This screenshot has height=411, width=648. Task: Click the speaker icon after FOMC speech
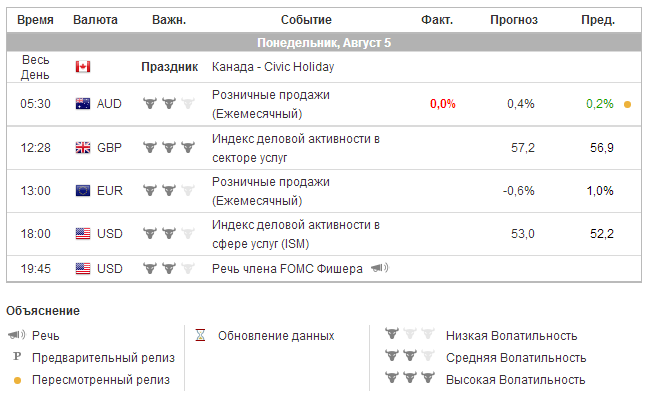(x=379, y=268)
